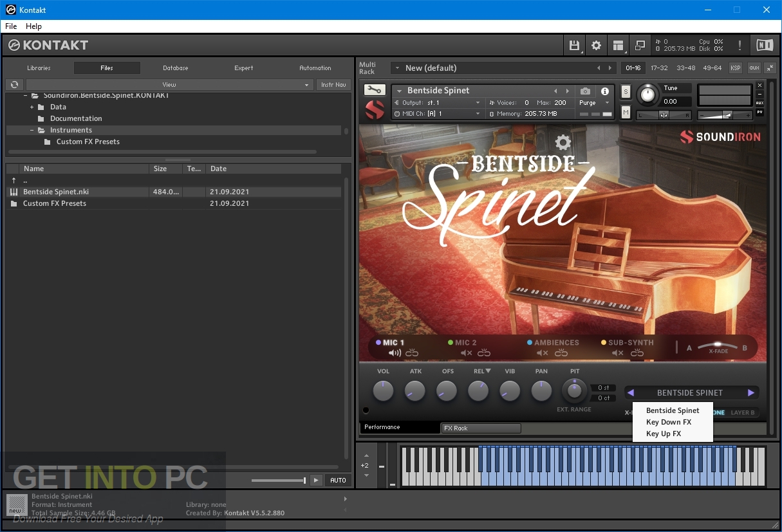782x532 pixels.
Task: Click the minimized view icon in header
Action: click(x=640, y=45)
